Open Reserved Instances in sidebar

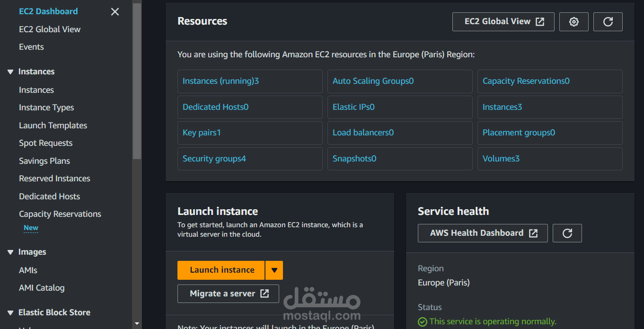[x=54, y=178]
